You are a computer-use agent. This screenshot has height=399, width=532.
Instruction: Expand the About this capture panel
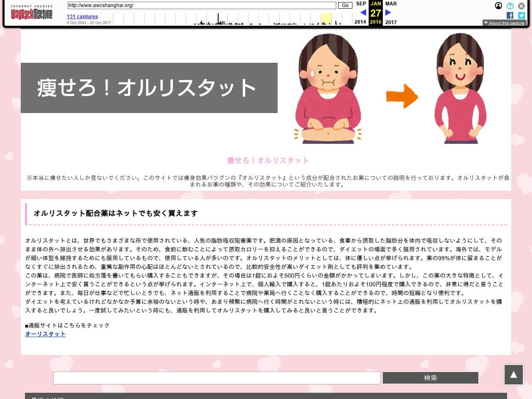pos(504,23)
